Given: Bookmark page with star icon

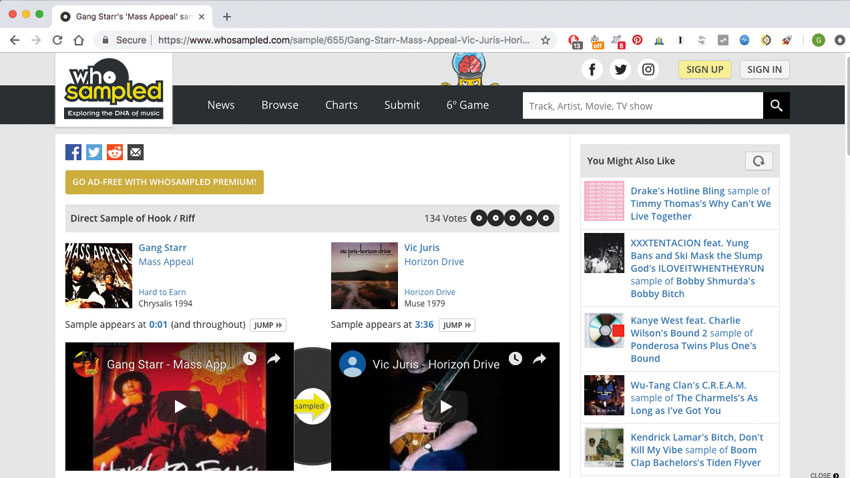Looking at the screenshot, I should (x=545, y=40).
